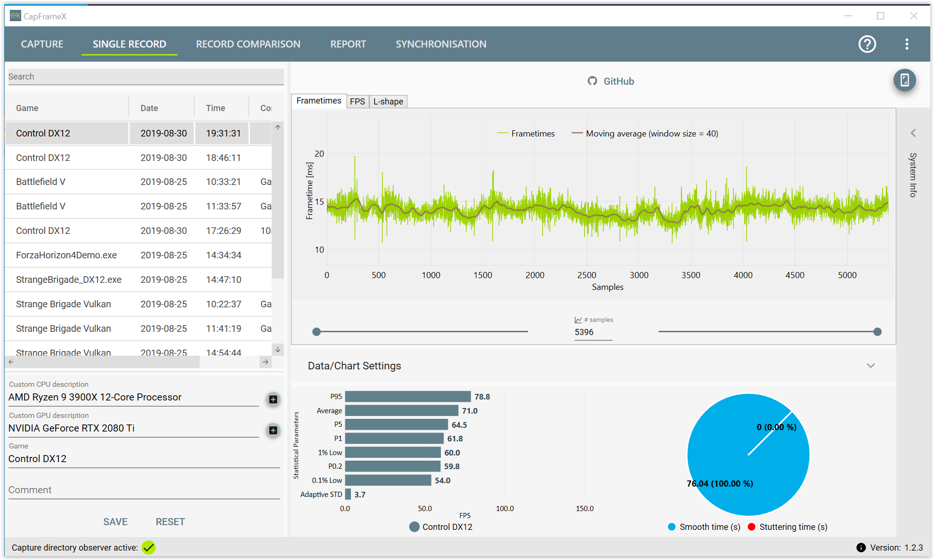Click the green observer active checkmark

[149, 547]
